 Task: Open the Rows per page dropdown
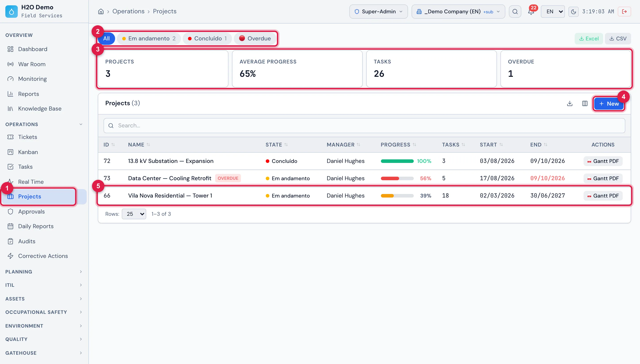tap(134, 214)
